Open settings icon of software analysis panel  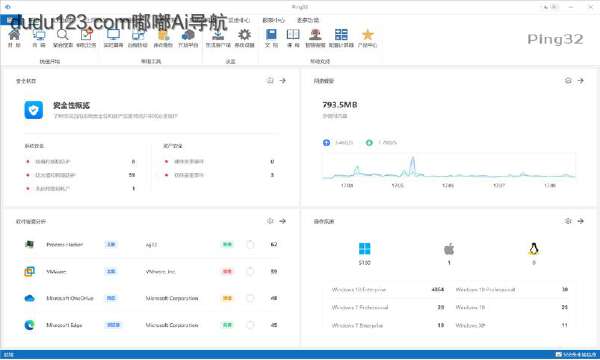(270, 221)
